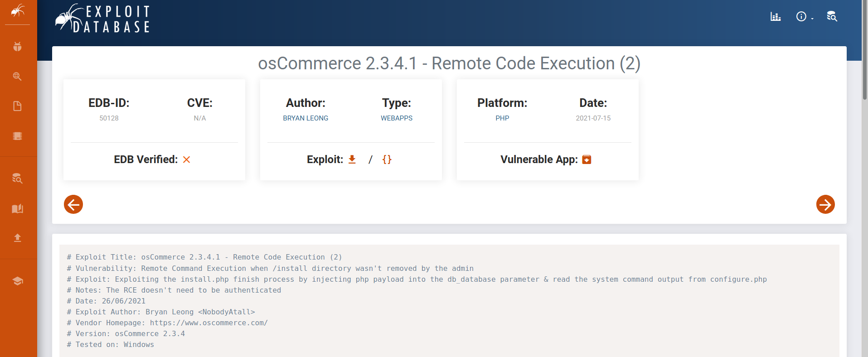Open SearchSploit Manual book icon
Screen dimensions: 868x357
(18, 208)
